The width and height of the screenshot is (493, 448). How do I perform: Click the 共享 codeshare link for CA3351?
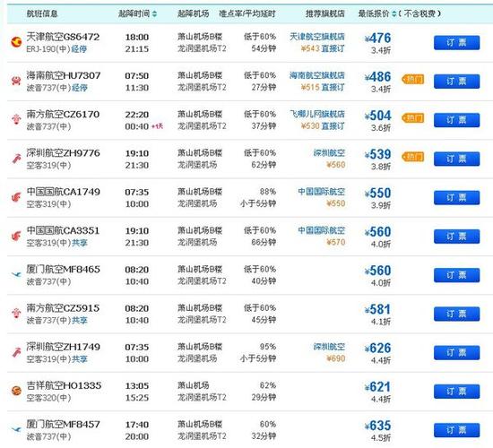pos(79,243)
